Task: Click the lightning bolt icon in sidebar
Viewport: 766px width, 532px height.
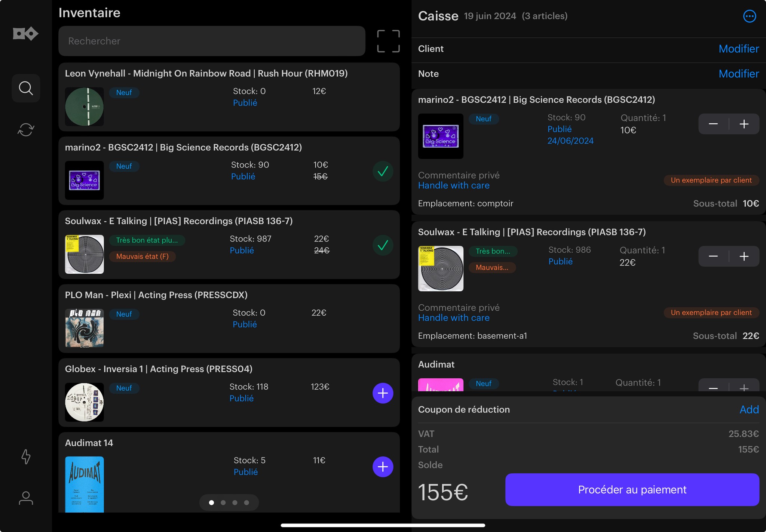Action: (x=26, y=457)
